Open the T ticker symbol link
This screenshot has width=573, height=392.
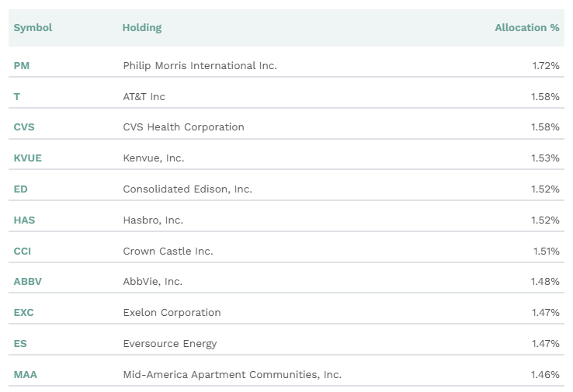(17, 96)
